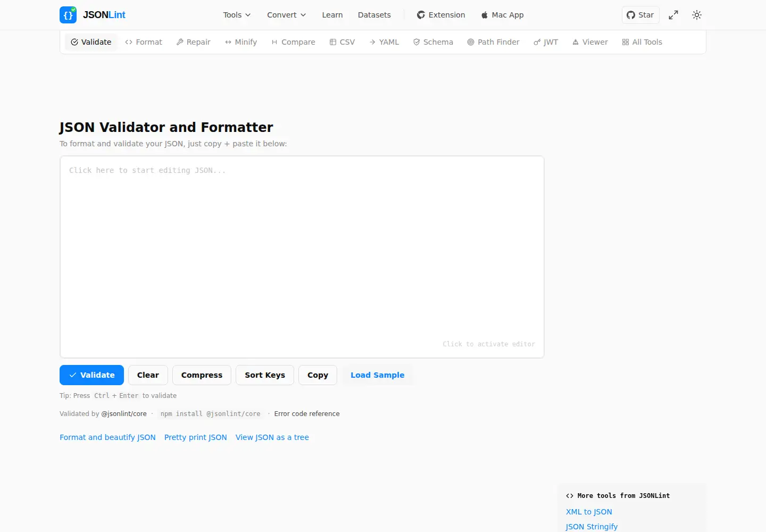Expand the Convert dropdown menu
The width and height of the screenshot is (766, 532).
click(x=287, y=15)
